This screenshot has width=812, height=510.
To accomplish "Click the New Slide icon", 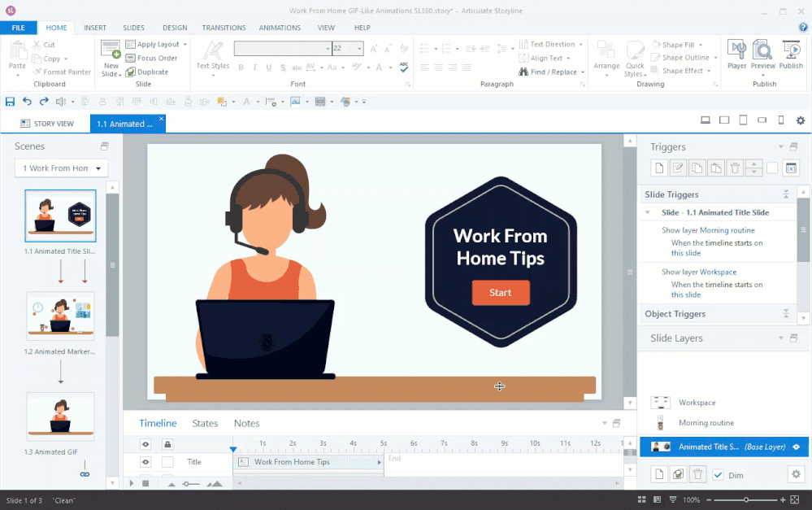I will point(111,50).
